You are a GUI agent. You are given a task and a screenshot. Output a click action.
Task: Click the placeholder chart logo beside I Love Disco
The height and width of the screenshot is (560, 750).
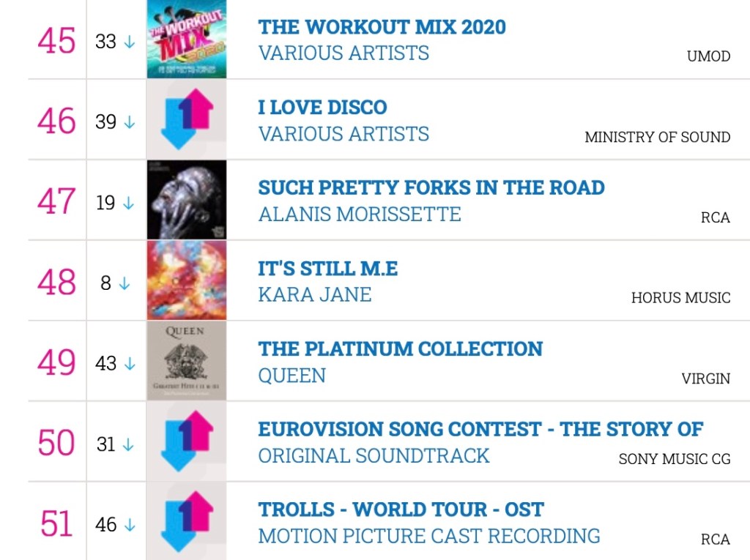click(187, 119)
